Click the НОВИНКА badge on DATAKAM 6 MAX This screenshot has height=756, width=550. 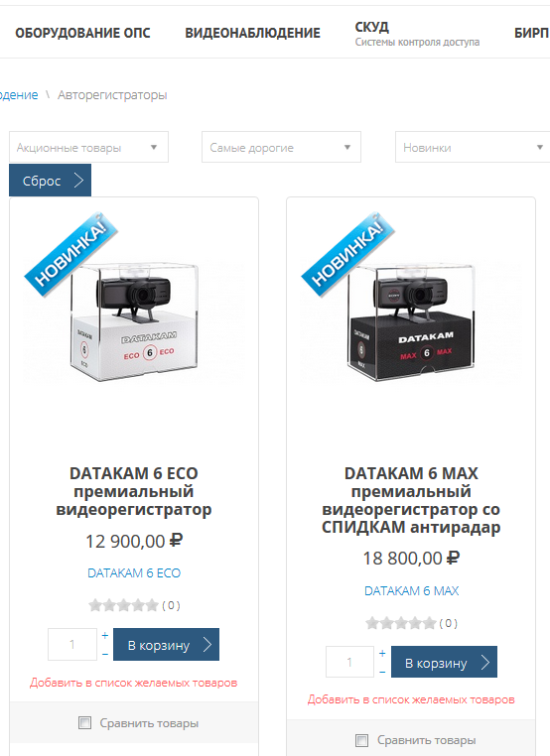348,254
